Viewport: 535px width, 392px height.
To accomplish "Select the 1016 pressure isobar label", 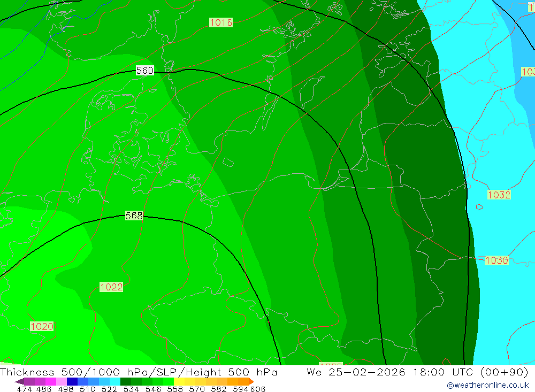I will click(x=221, y=22).
